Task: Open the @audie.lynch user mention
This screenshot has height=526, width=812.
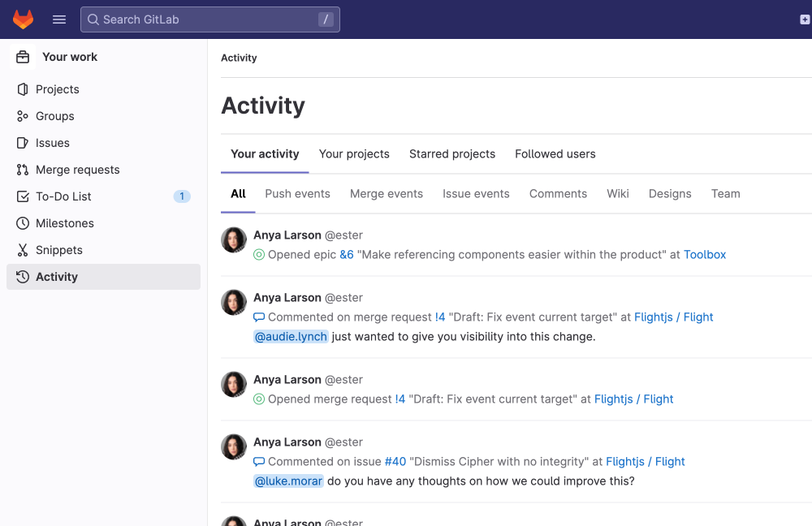Action: (291, 336)
